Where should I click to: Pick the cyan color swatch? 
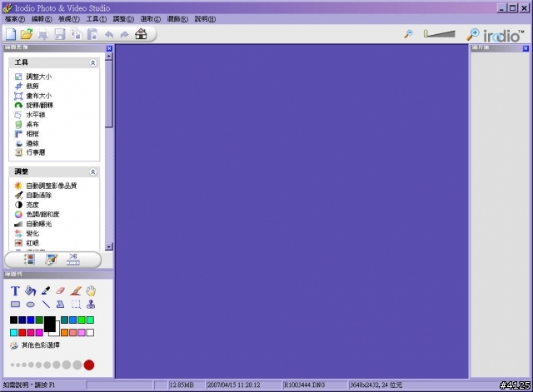tap(13, 333)
